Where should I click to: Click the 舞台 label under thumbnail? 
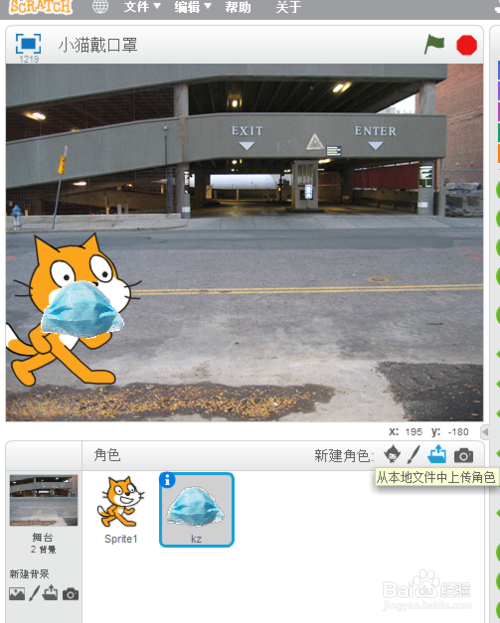pyautogui.click(x=43, y=538)
